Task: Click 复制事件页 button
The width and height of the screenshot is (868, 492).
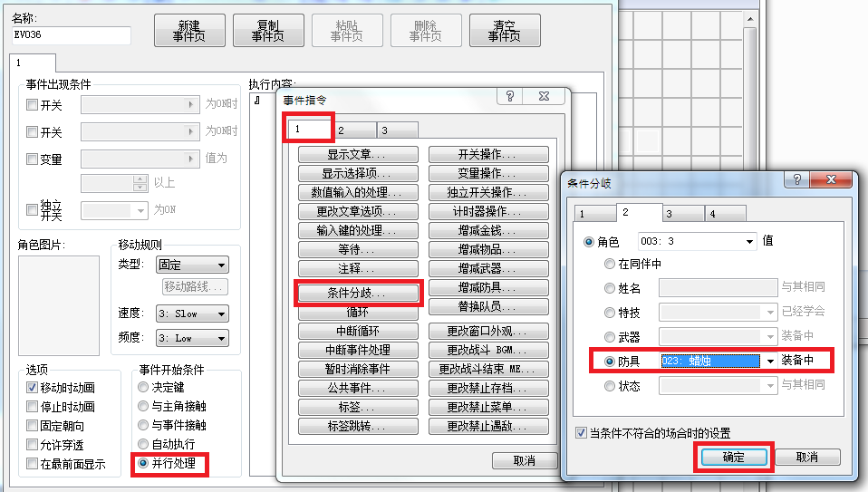Action: (x=268, y=31)
